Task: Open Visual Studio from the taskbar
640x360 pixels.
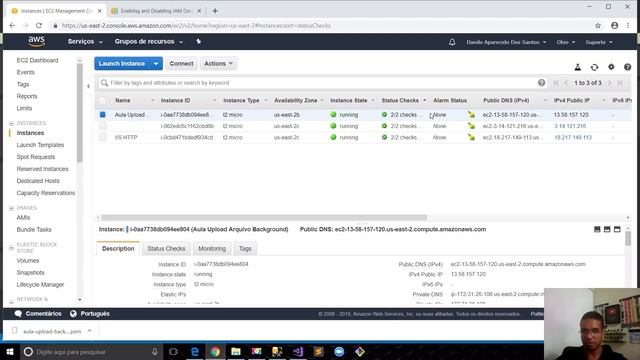Action: pos(298,351)
